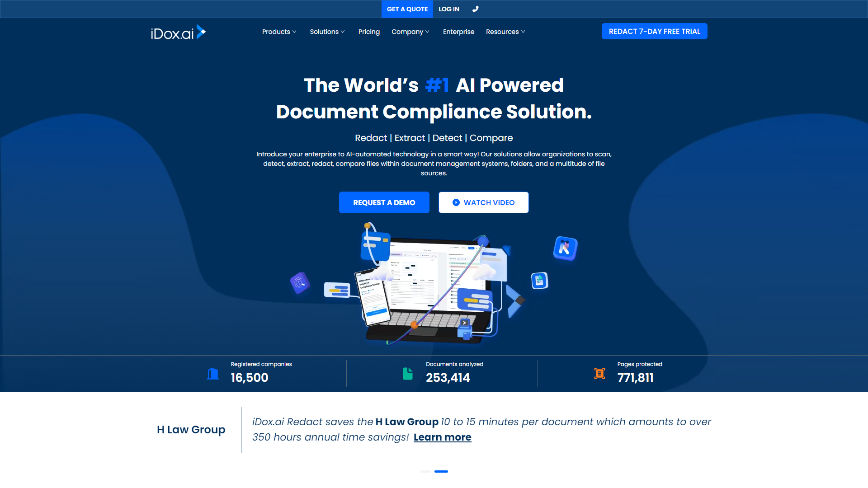Click the Learn more link
The height and width of the screenshot is (488, 868).
coord(442,437)
